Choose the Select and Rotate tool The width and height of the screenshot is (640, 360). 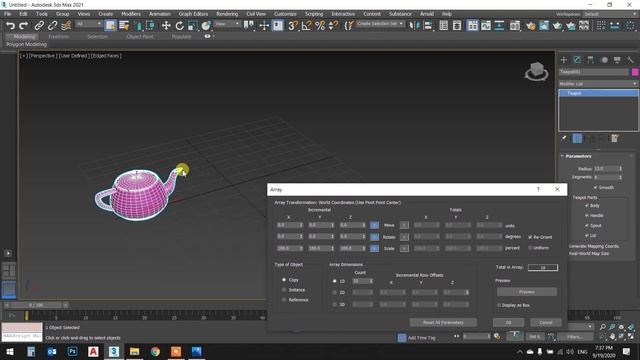pyautogui.click(x=179, y=26)
